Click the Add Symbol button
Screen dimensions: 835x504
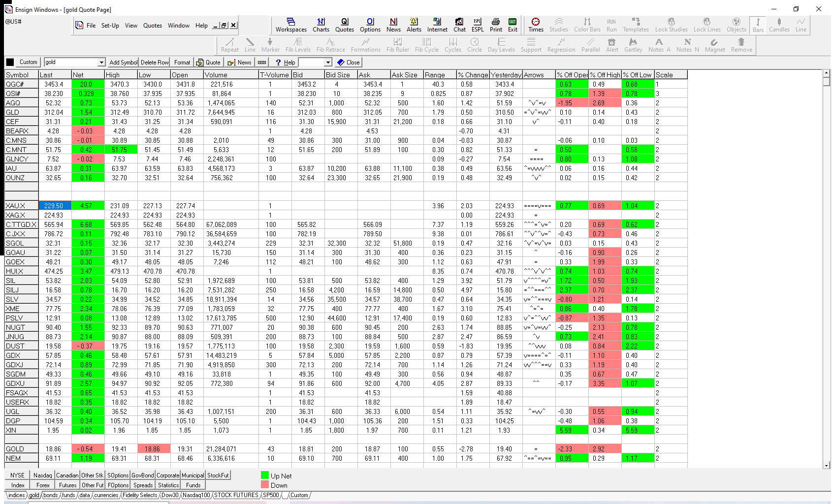coord(123,63)
